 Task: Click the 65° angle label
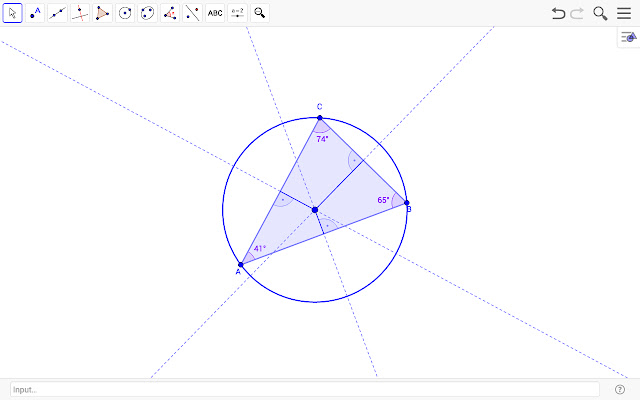point(383,200)
